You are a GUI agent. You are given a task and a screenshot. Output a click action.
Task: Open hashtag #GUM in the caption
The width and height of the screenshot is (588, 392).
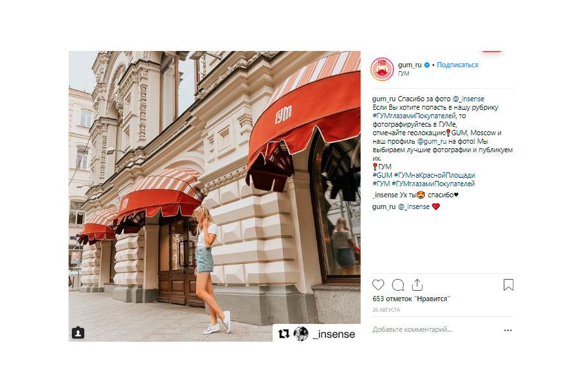click(382, 175)
